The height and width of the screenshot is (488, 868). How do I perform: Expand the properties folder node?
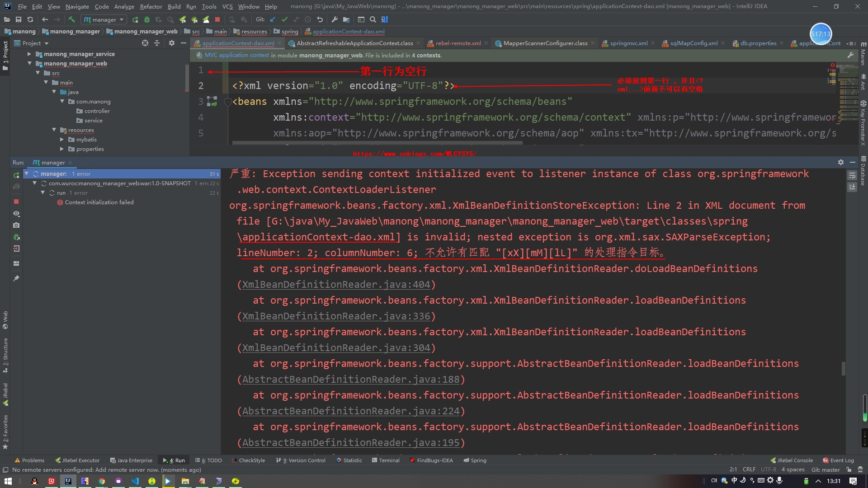(62, 149)
